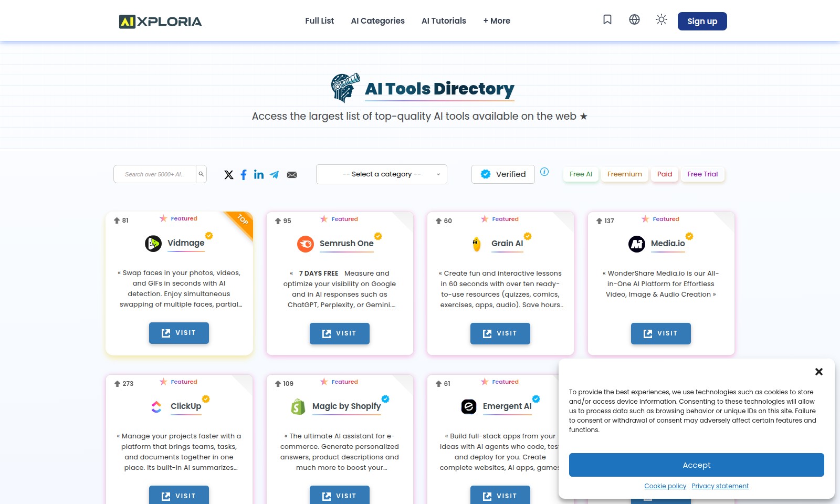Toggle light/dark theme sun icon

[x=661, y=19]
